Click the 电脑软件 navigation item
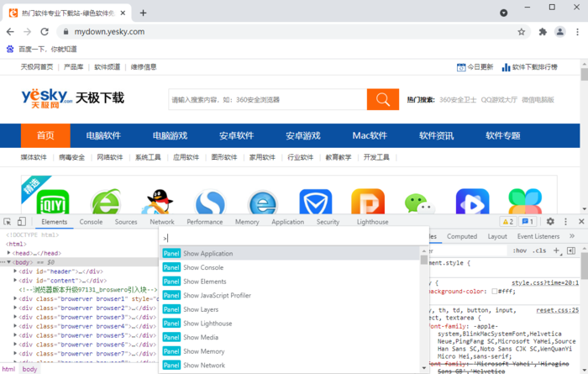588x374 pixels. click(103, 135)
